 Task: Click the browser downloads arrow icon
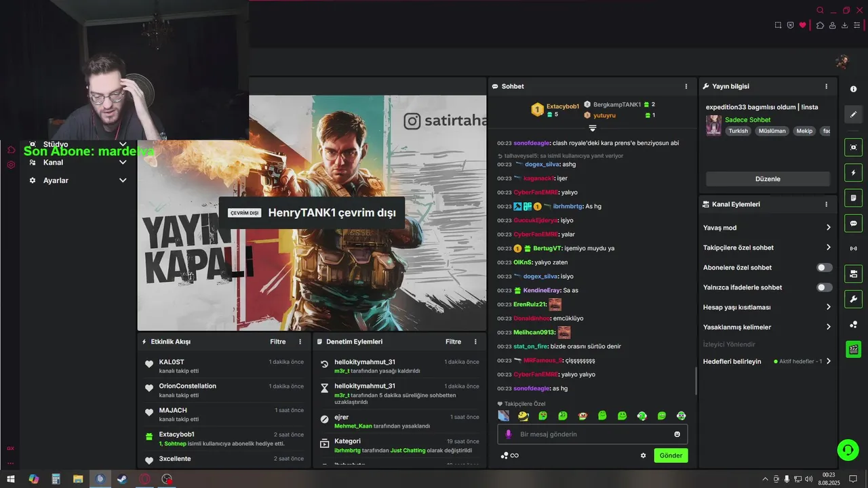[x=845, y=25]
